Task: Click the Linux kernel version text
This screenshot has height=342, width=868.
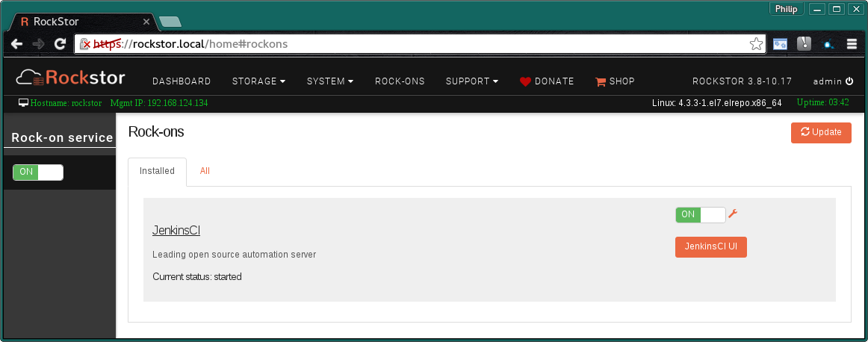Action: pos(717,103)
